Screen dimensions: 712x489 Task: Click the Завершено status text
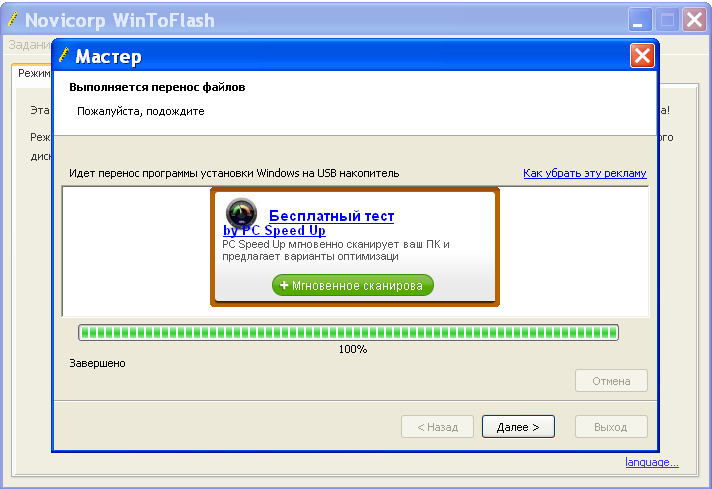(x=97, y=363)
